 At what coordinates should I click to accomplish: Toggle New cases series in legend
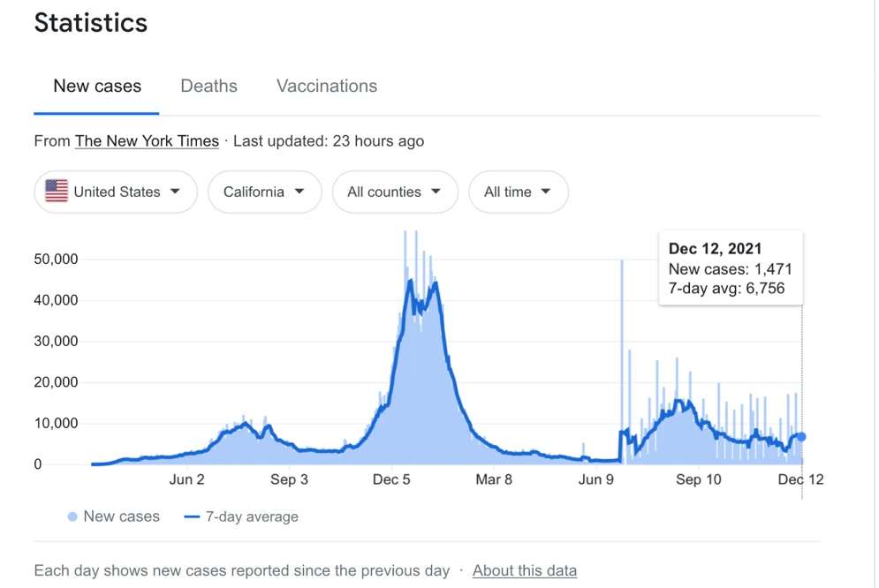(114, 516)
